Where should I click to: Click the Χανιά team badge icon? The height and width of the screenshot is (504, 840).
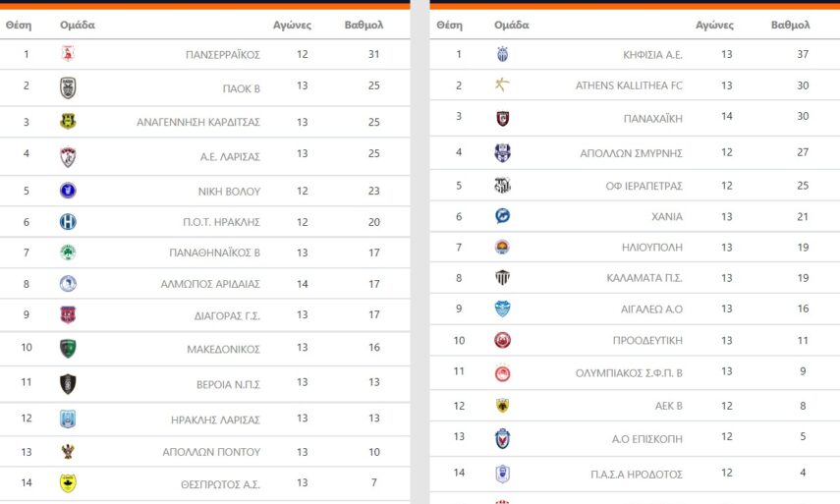[503, 216]
